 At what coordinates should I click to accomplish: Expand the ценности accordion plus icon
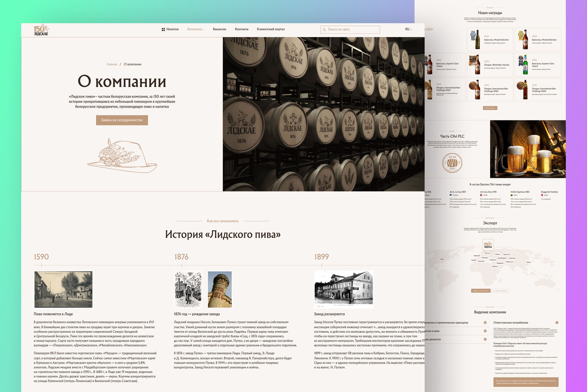pyautogui.click(x=485, y=339)
